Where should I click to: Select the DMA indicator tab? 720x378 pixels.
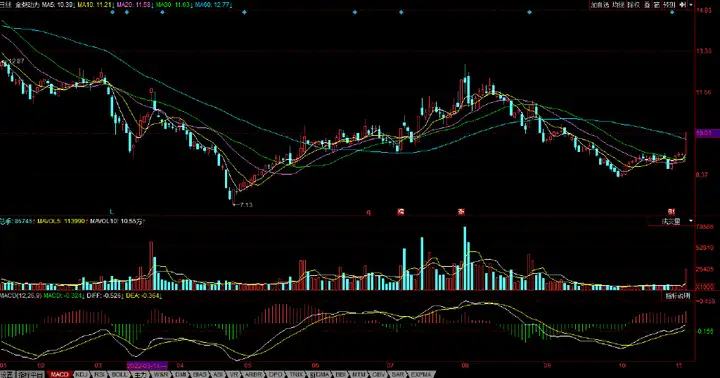click(x=319, y=374)
